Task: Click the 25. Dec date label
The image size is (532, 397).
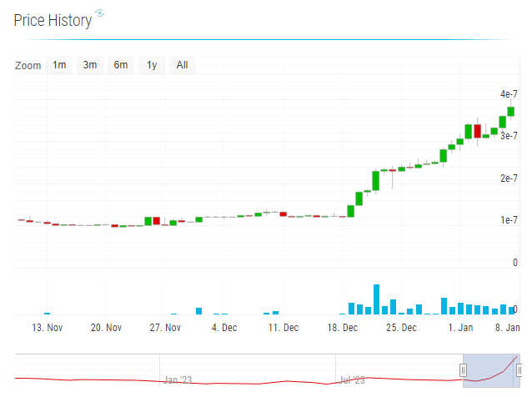Action: (x=401, y=328)
